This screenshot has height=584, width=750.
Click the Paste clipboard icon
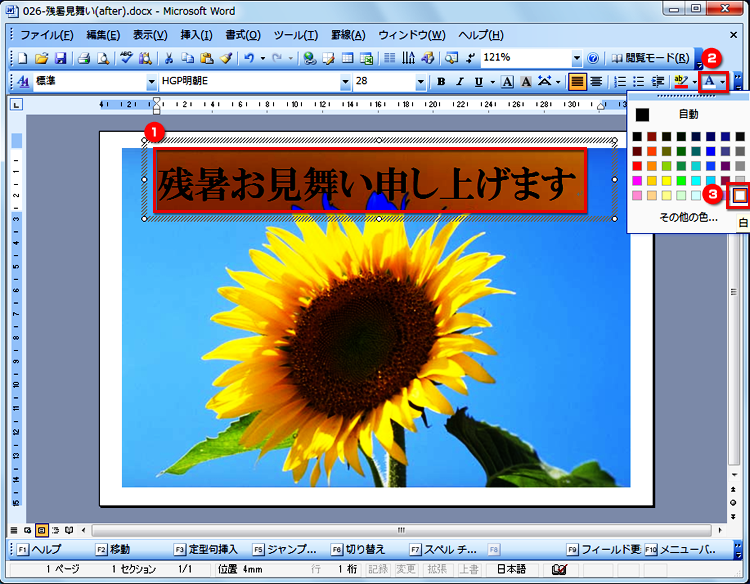click(207, 58)
